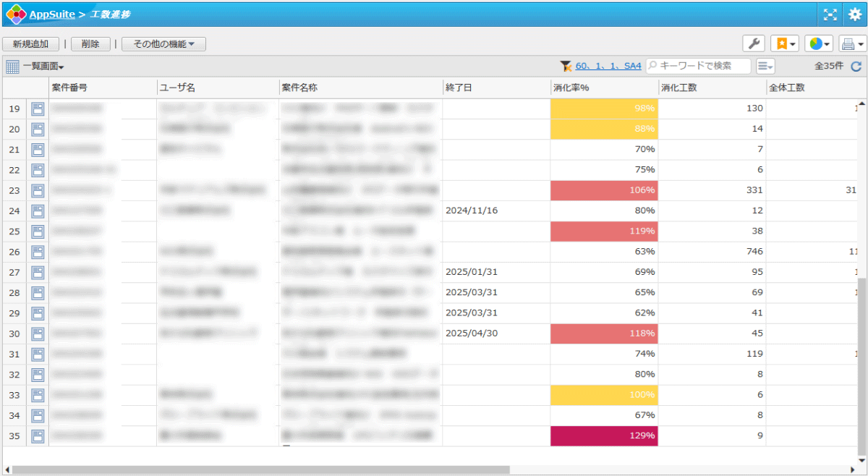Open the settings gear icon
The image size is (868, 476).
click(x=854, y=14)
